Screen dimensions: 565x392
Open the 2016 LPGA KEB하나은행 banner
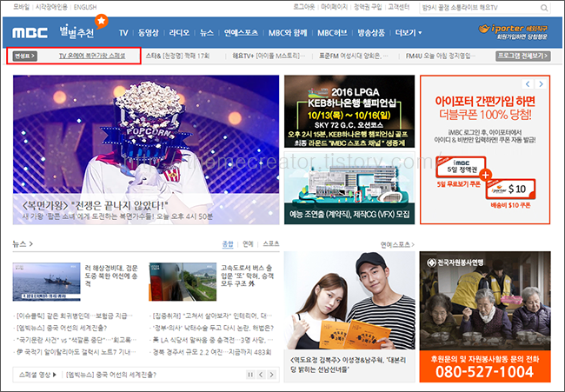(349, 111)
